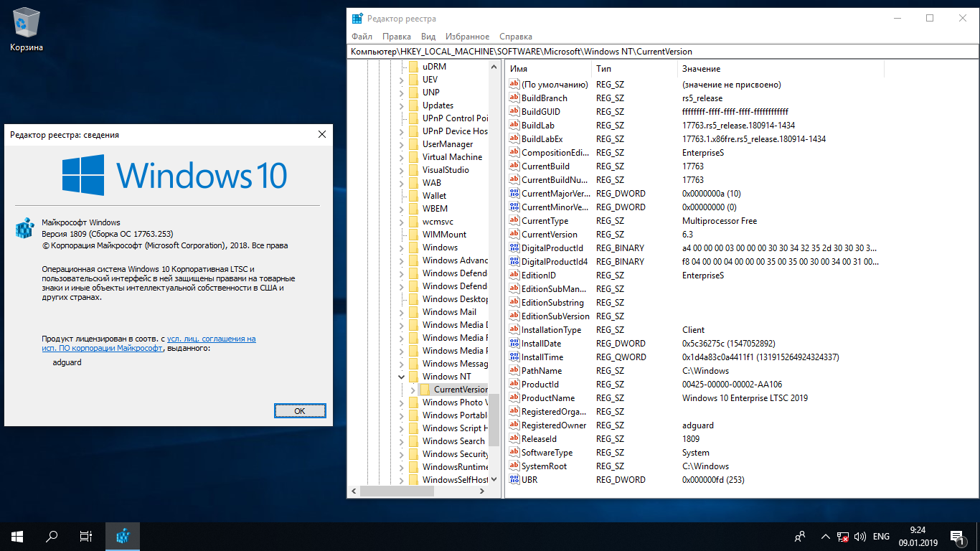Select the VisualStudio tree item
980x551 pixels.
[x=446, y=170]
